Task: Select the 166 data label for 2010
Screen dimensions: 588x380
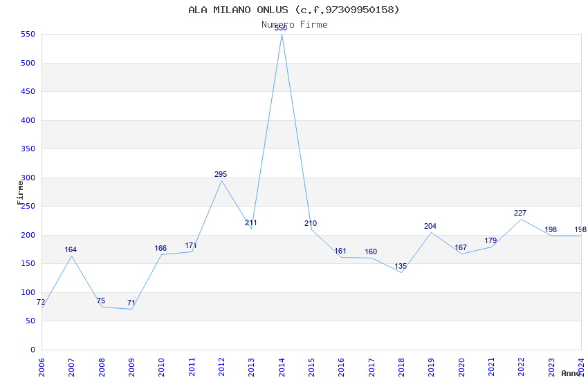Action: tap(160, 248)
